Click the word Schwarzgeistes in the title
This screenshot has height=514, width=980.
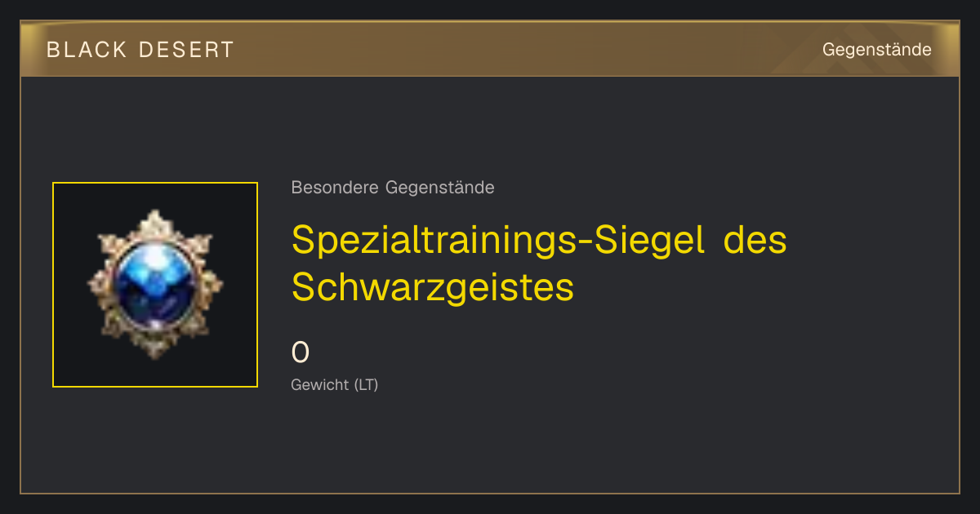433,287
